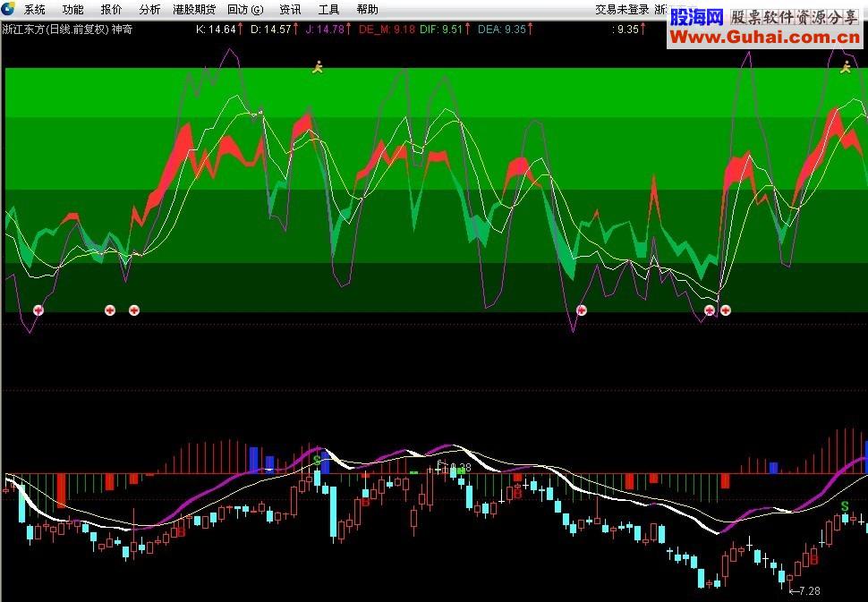Click the 7.28 low price label
The image size is (868, 602).
[804, 591]
